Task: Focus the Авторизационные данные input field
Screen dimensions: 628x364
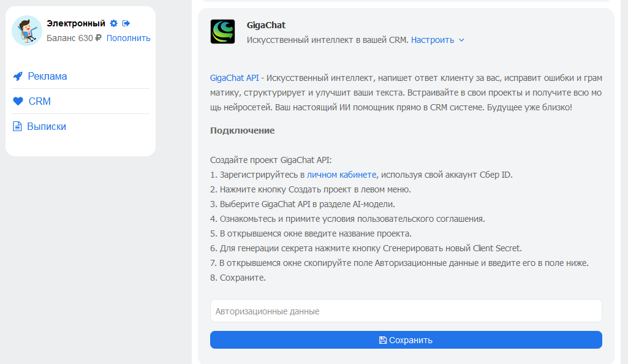Action: [x=406, y=311]
